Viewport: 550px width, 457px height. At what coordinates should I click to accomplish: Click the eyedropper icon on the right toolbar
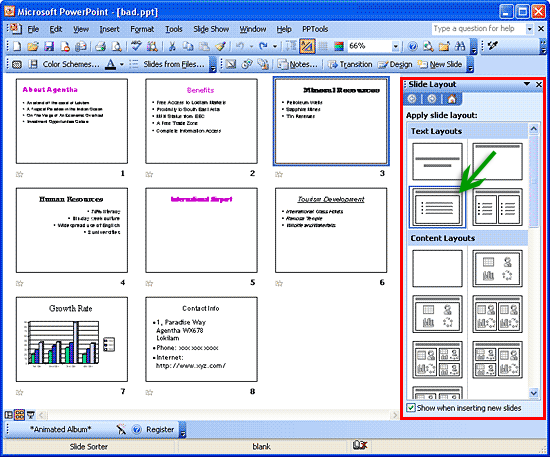pyautogui.click(x=493, y=45)
